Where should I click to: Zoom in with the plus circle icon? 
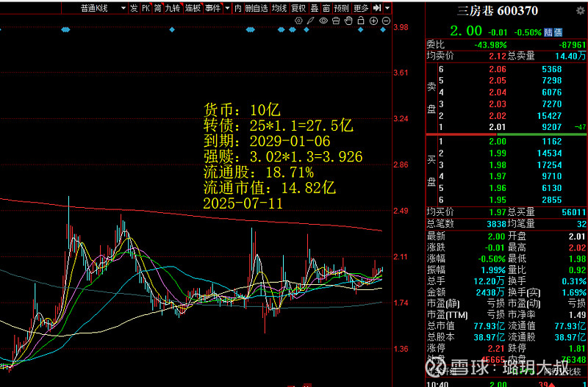(x=373, y=21)
